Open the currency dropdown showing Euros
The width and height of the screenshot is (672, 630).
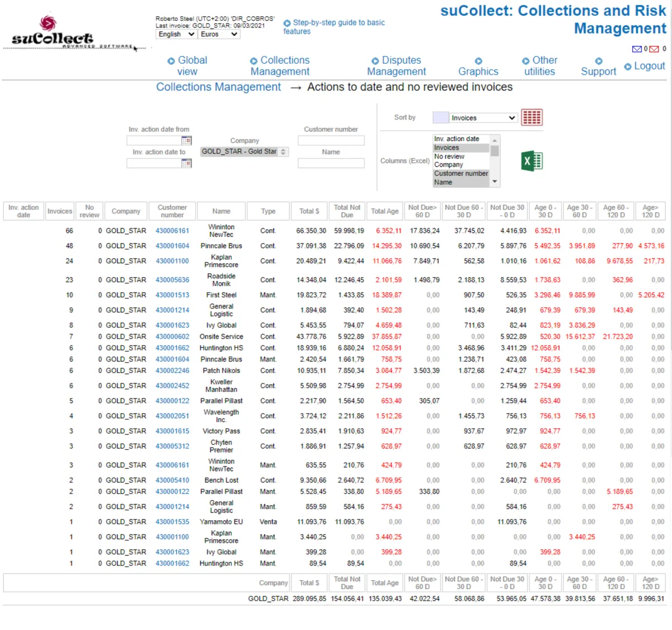point(219,34)
